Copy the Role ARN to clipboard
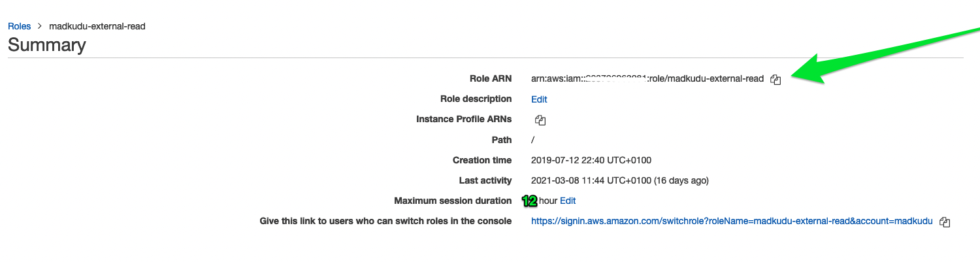The height and width of the screenshot is (262, 980). 776,80
